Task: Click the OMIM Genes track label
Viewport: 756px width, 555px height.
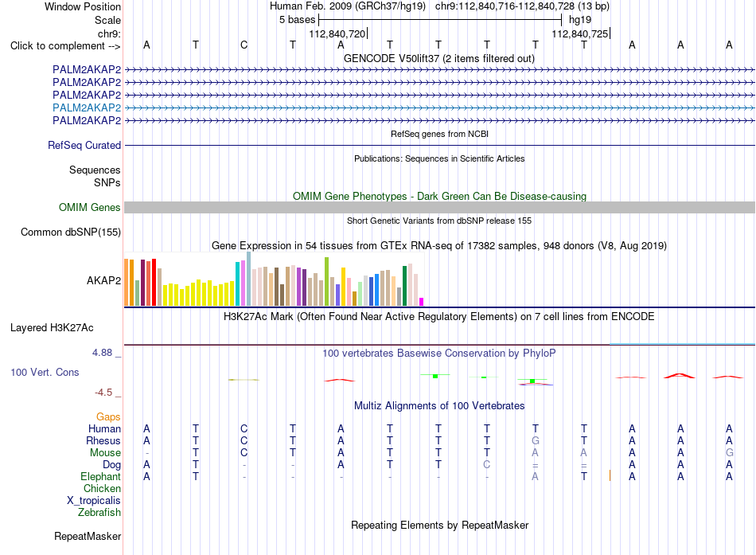Action: [x=90, y=208]
